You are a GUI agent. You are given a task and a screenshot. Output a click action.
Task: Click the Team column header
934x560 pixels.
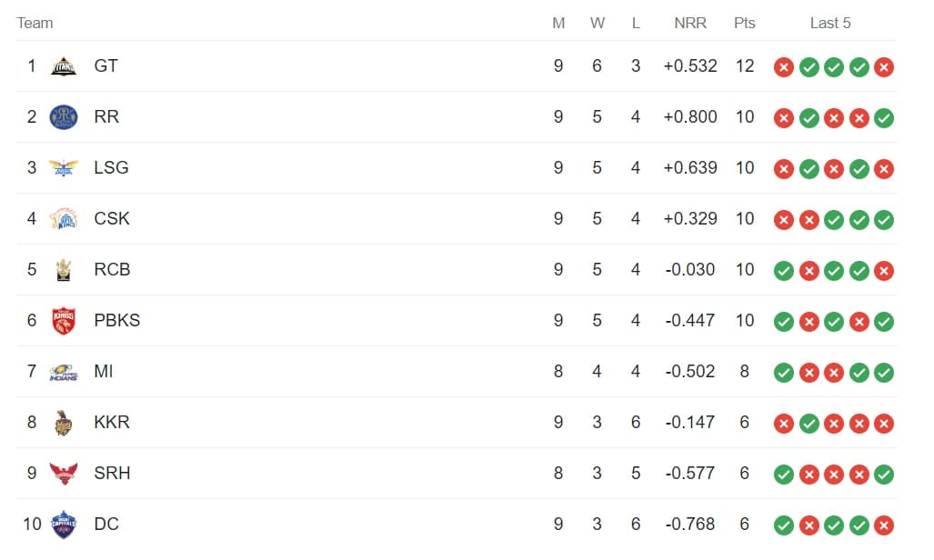(x=35, y=23)
